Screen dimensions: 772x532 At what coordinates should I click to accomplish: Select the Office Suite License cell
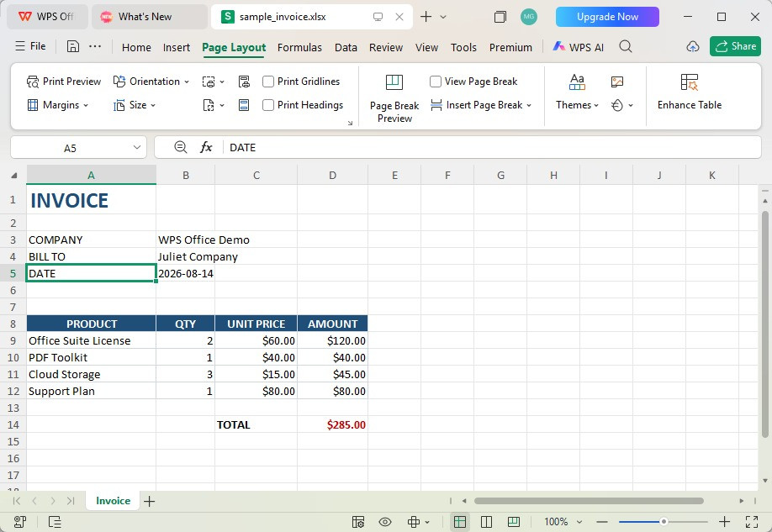(x=91, y=340)
